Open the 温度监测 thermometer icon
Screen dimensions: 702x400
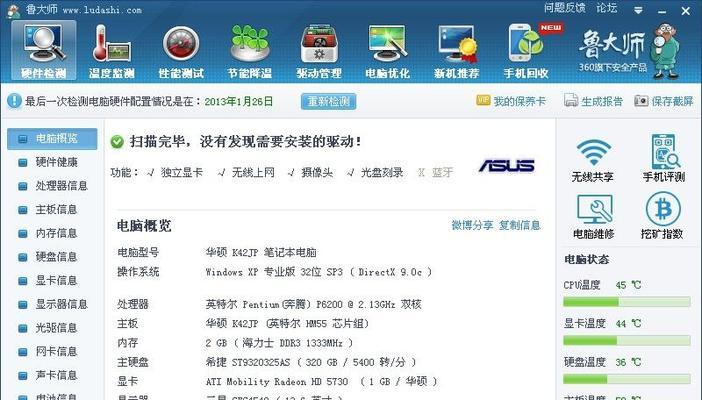pos(111,44)
